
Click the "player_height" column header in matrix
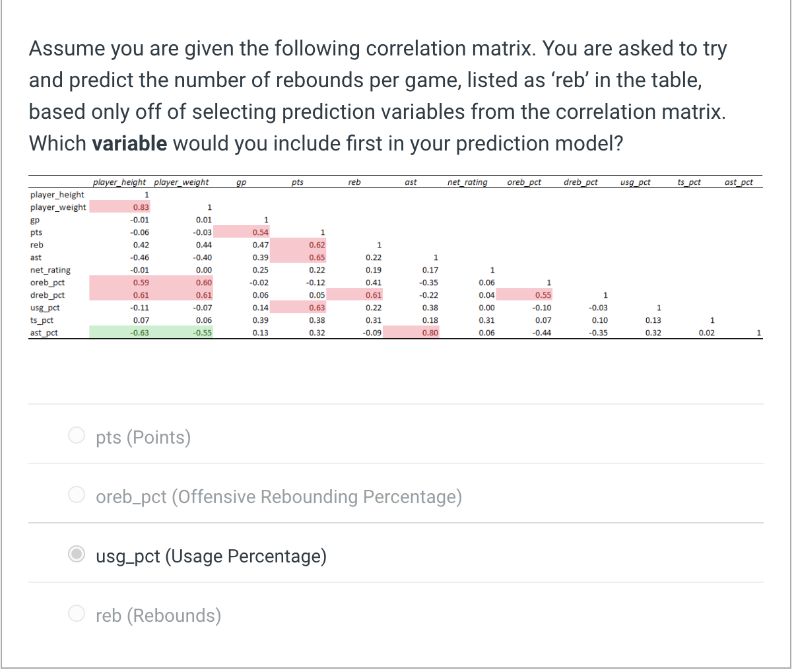119,182
